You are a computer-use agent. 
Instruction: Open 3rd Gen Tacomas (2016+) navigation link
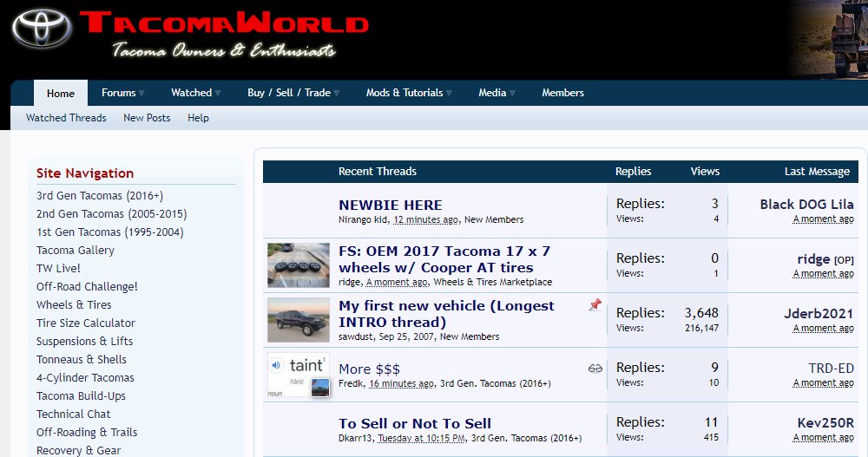(x=100, y=196)
